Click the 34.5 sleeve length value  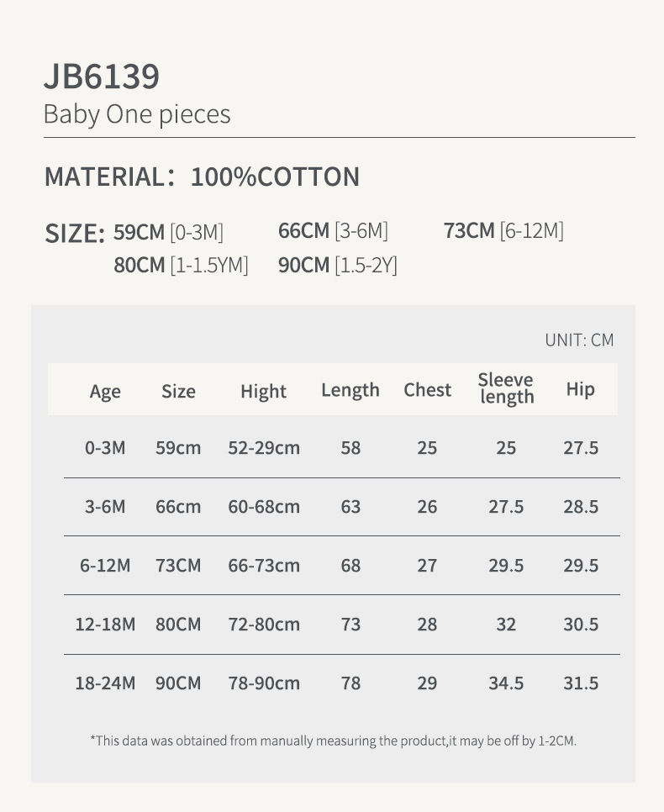coord(506,683)
